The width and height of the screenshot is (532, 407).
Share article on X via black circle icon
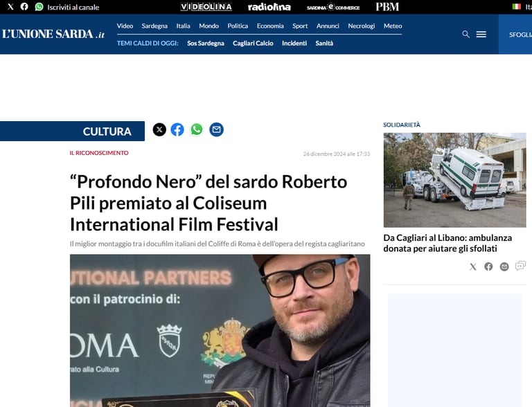tap(159, 129)
